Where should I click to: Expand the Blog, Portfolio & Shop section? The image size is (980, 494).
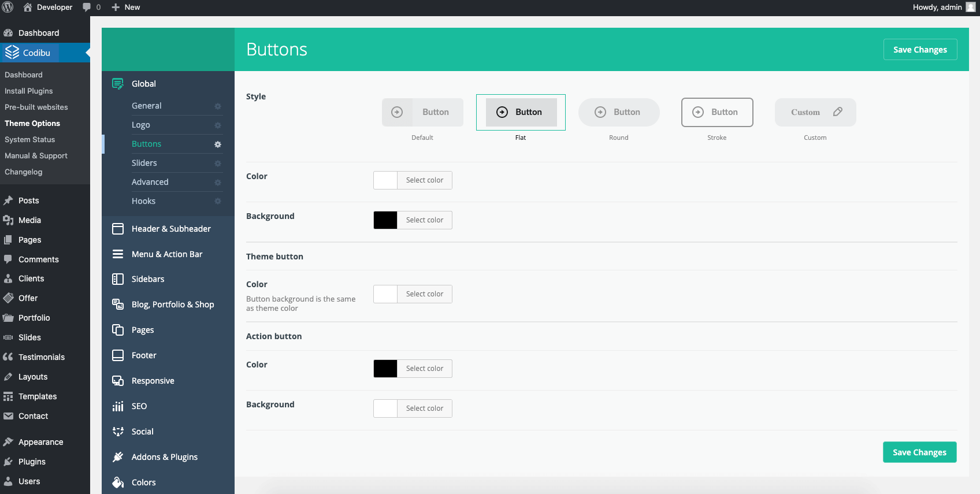(x=173, y=304)
